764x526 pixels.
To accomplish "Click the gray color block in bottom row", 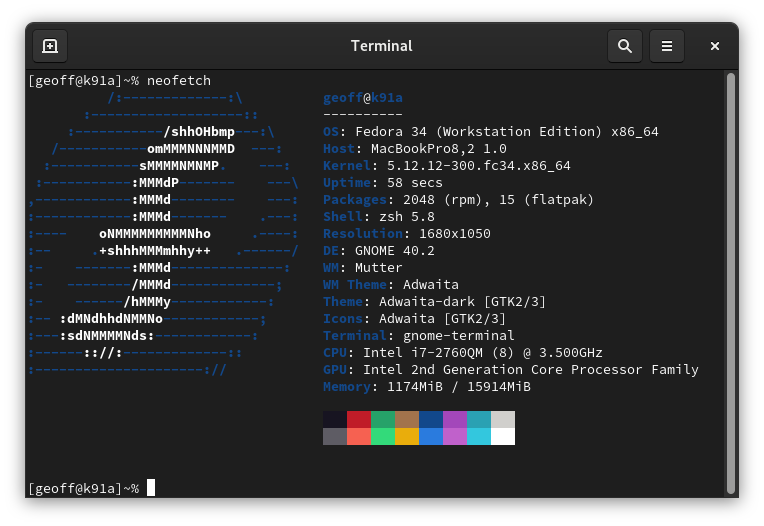I will click(335, 436).
